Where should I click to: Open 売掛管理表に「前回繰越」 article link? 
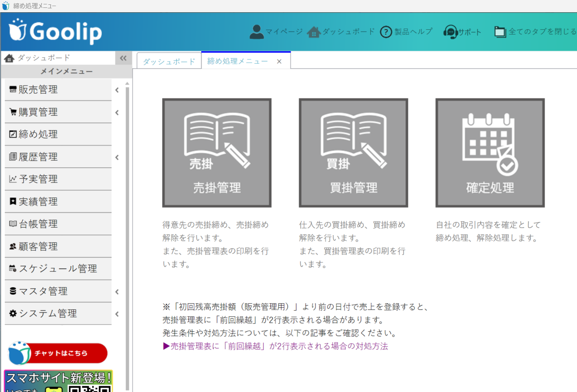click(275, 346)
